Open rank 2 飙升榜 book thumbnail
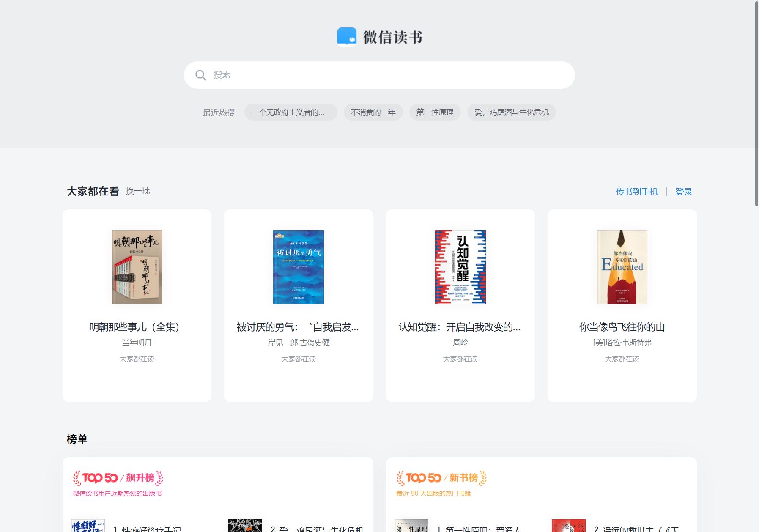 pyautogui.click(x=245, y=526)
